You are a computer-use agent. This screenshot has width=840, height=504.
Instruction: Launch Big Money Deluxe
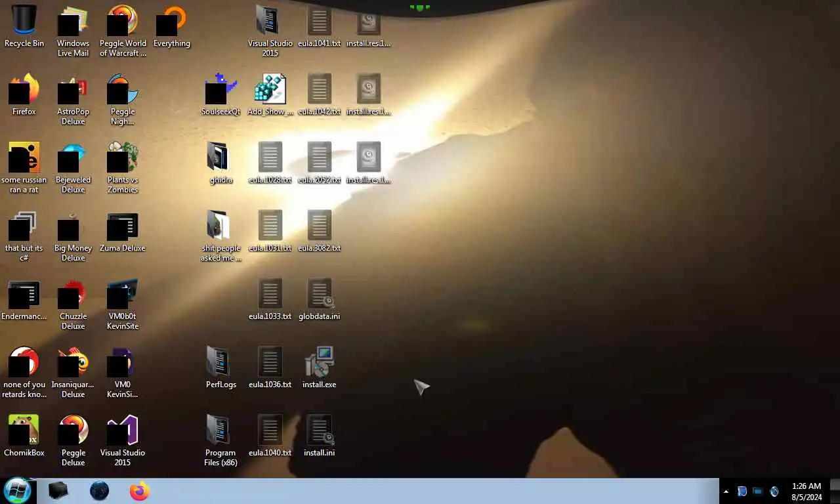click(x=73, y=236)
